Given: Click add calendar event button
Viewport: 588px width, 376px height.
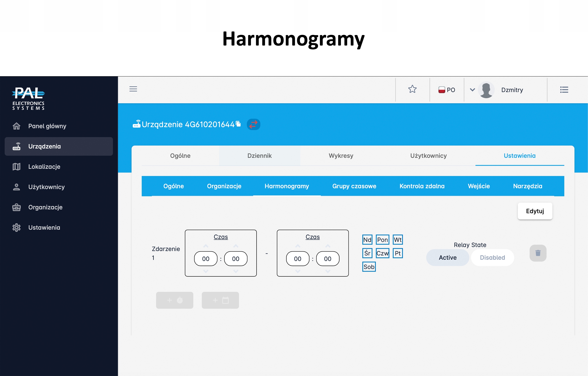Looking at the screenshot, I should coord(220,300).
